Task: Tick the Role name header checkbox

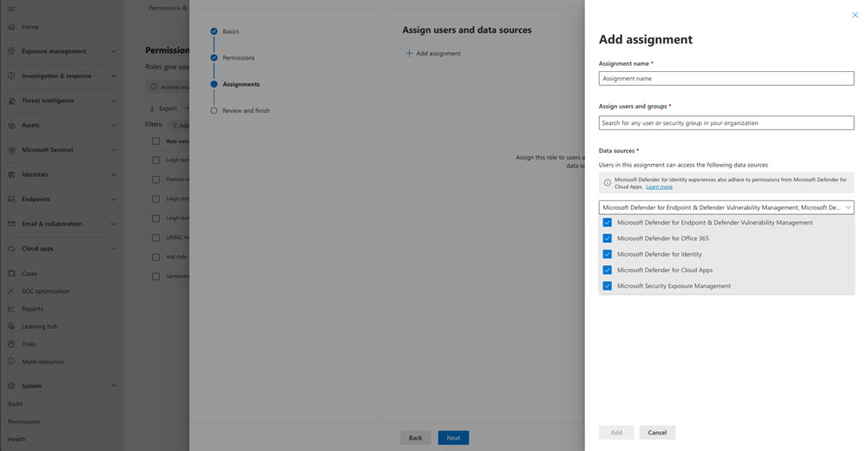Action: coord(155,141)
